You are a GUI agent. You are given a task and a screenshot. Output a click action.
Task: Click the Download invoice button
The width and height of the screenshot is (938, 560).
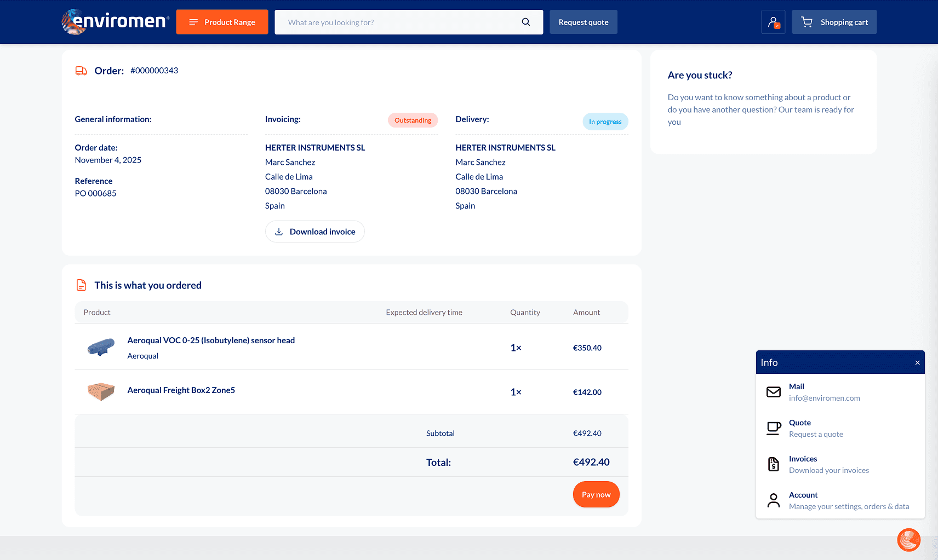point(315,232)
